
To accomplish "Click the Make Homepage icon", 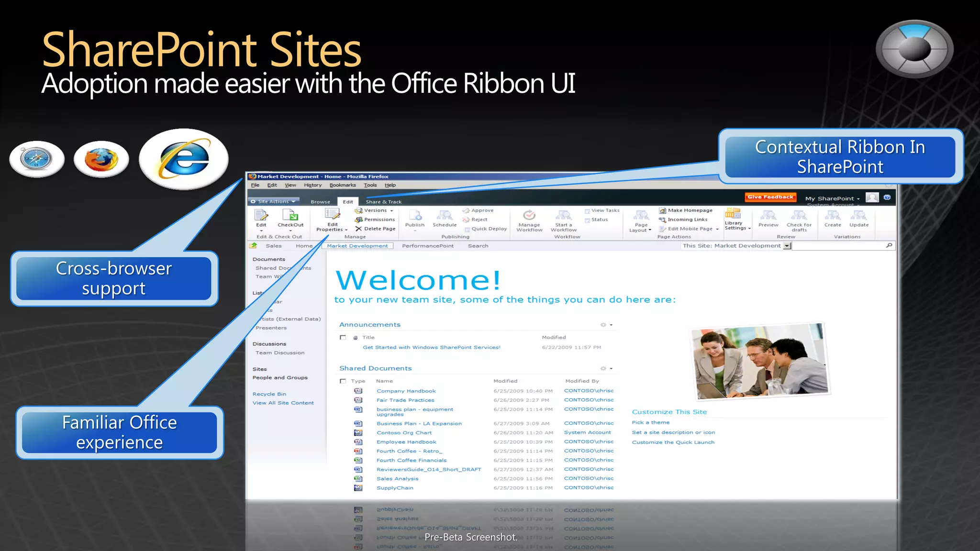I will 663,210.
